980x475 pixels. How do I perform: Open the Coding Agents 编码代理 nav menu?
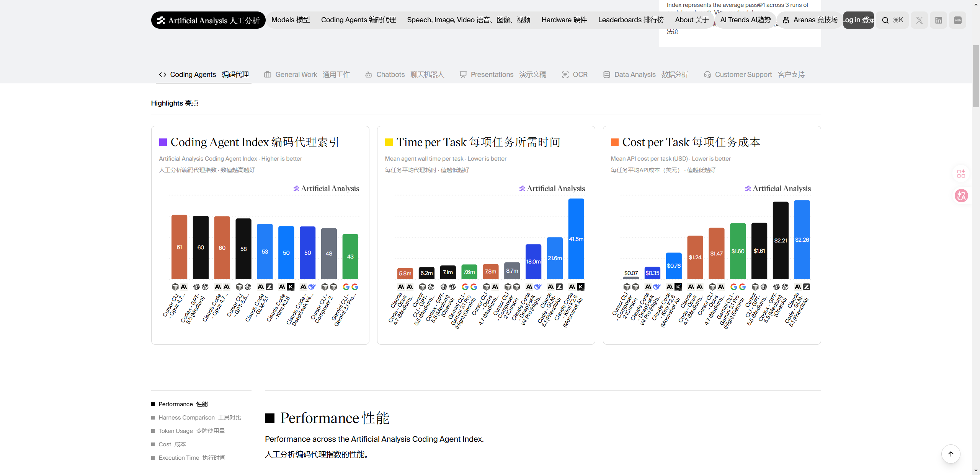358,20
